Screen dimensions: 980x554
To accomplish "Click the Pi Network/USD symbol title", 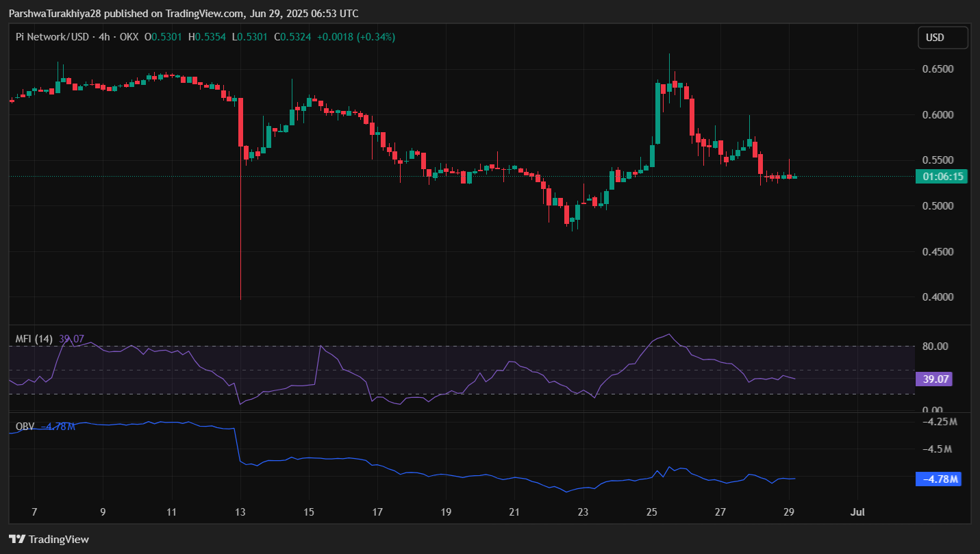I will (x=52, y=37).
